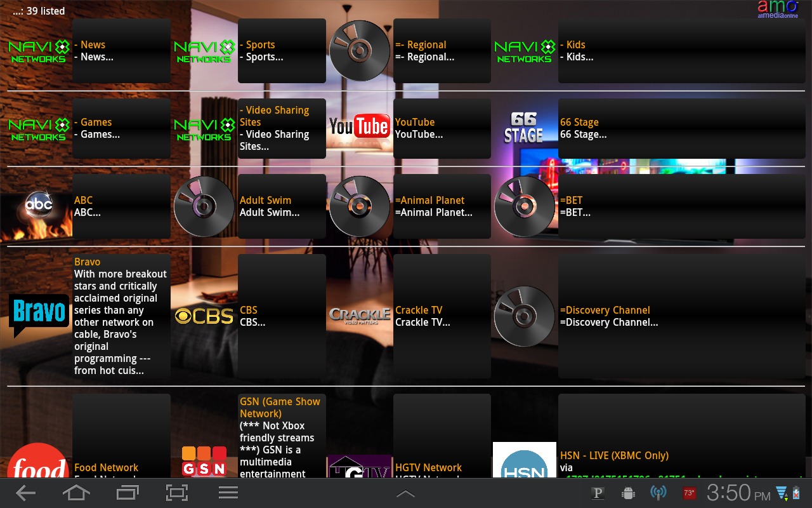This screenshot has width=812, height=508.
Task: Go to the Android home screen
Action: coord(75,493)
